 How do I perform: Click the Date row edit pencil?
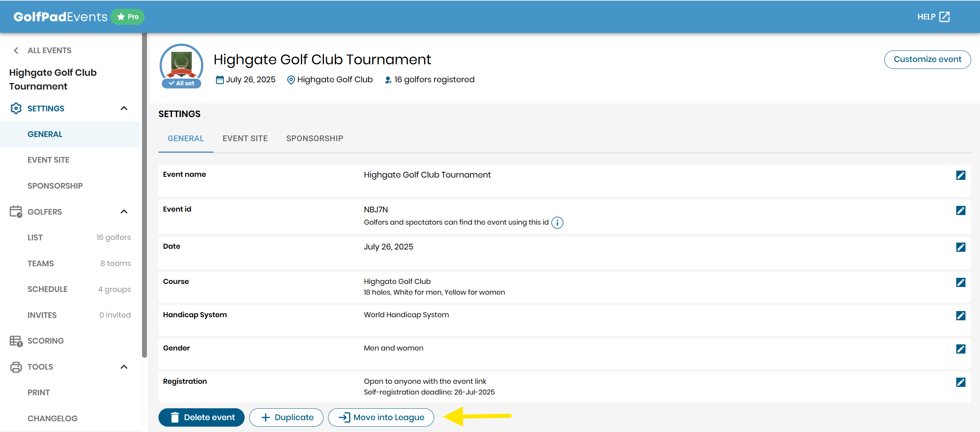960,247
